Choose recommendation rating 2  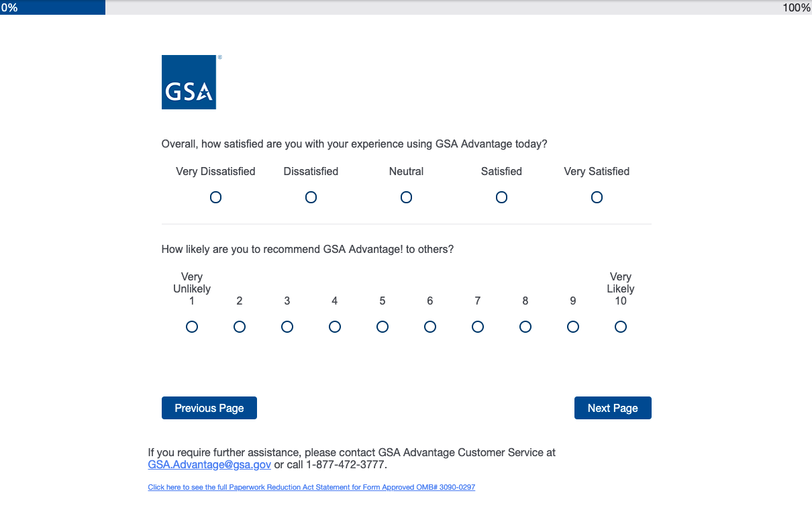point(240,327)
